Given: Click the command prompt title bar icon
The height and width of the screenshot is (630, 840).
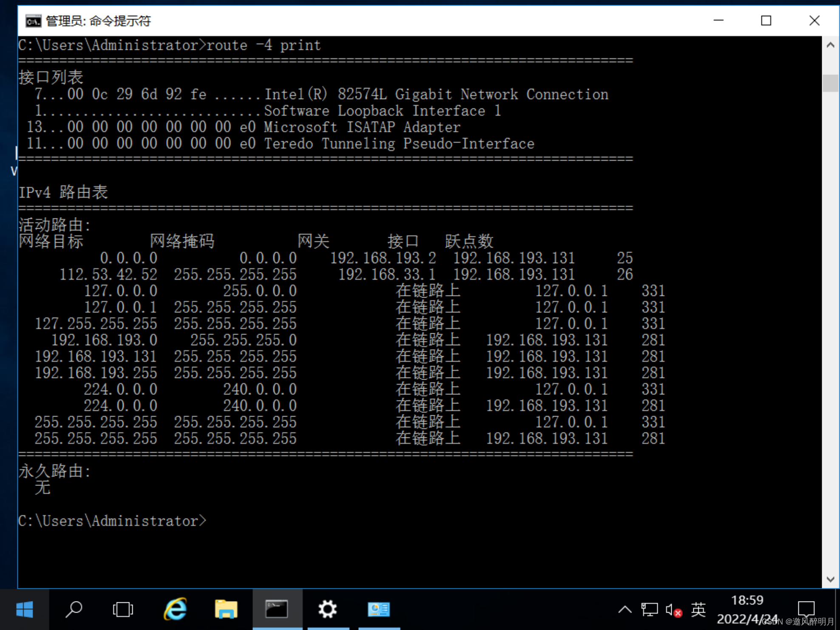Looking at the screenshot, I should 33,21.
